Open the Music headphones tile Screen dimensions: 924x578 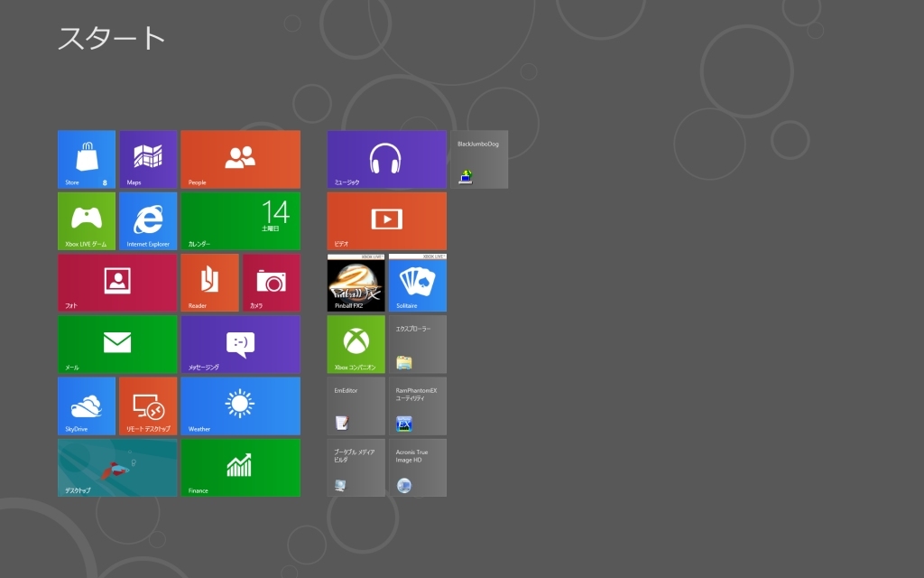386,159
